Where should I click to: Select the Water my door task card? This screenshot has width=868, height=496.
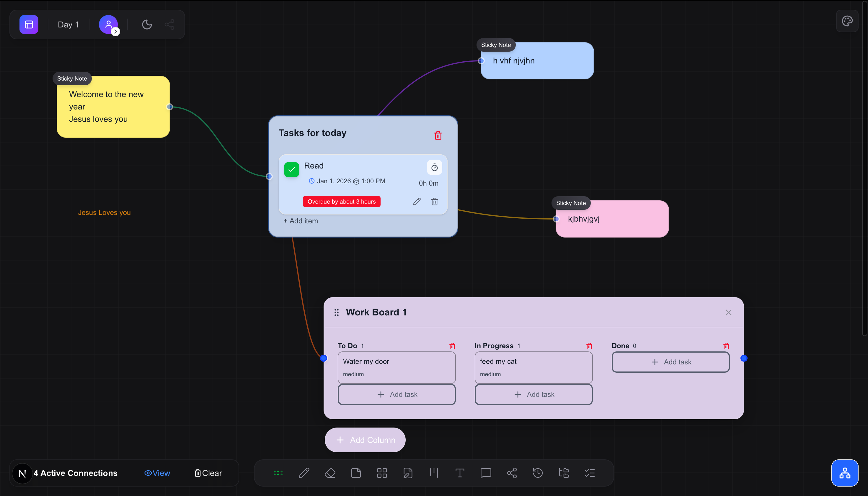(x=396, y=367)
